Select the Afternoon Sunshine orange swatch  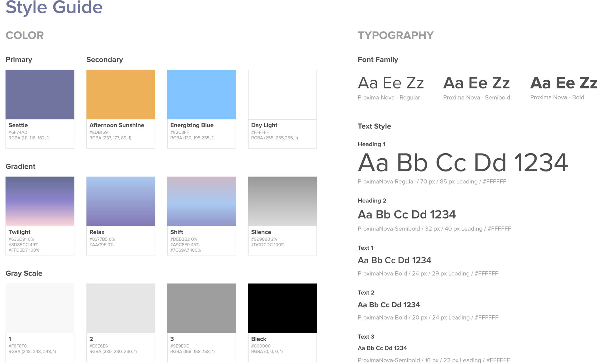121,94
